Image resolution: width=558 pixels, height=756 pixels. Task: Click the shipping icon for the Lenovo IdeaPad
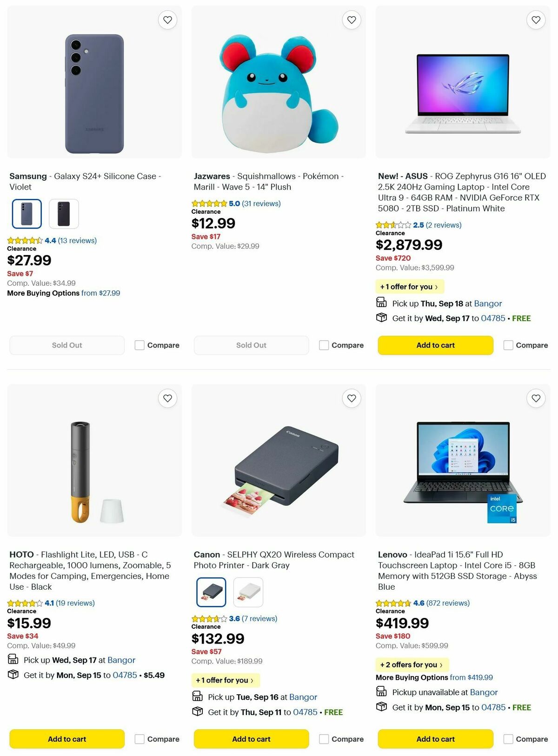click(x=381, y=707)
